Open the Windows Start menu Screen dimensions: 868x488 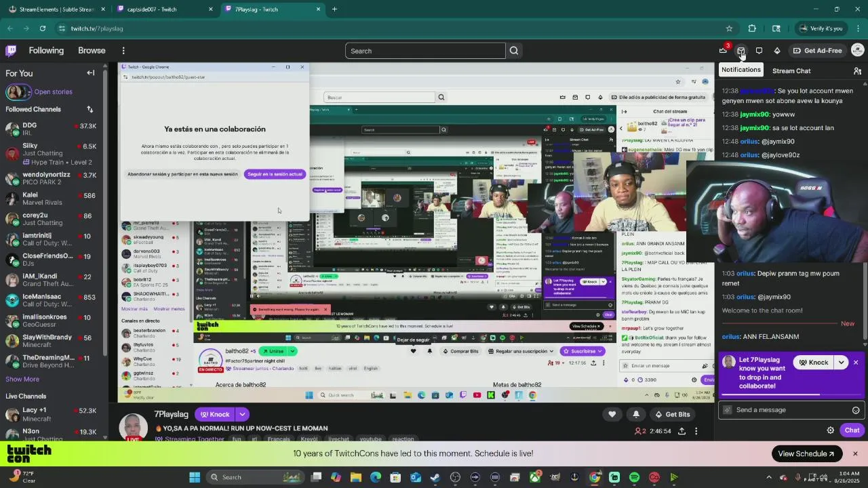[x=195, y=477]
